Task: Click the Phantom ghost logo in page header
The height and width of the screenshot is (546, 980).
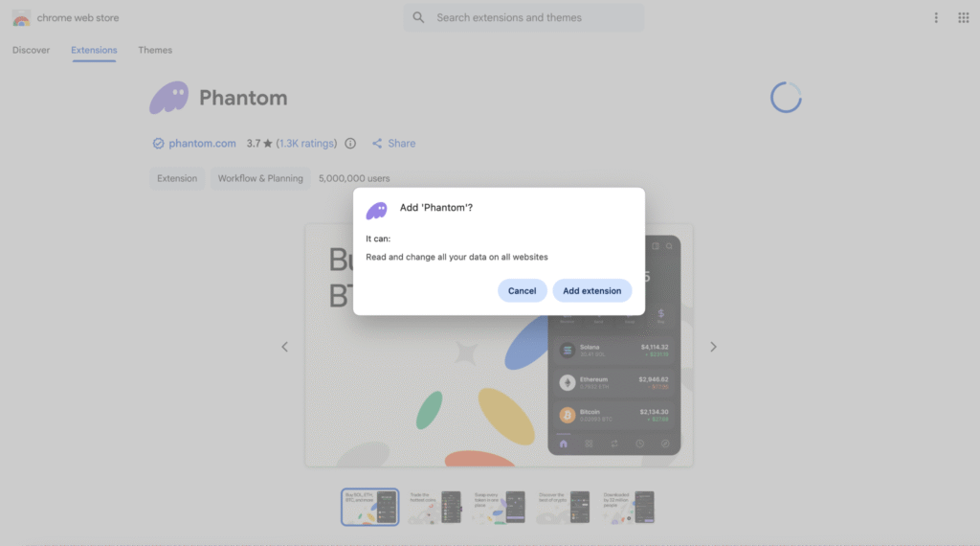Action: point(168,98)
